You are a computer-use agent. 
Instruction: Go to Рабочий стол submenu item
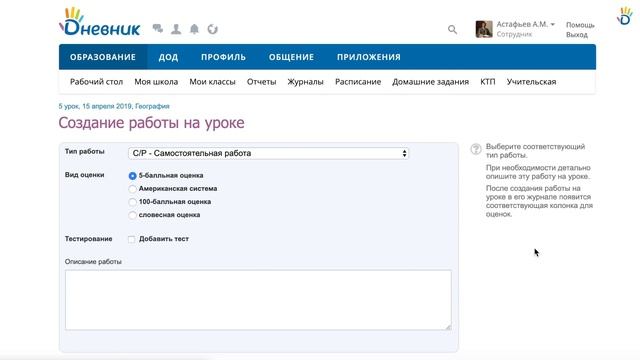[96, 82]
